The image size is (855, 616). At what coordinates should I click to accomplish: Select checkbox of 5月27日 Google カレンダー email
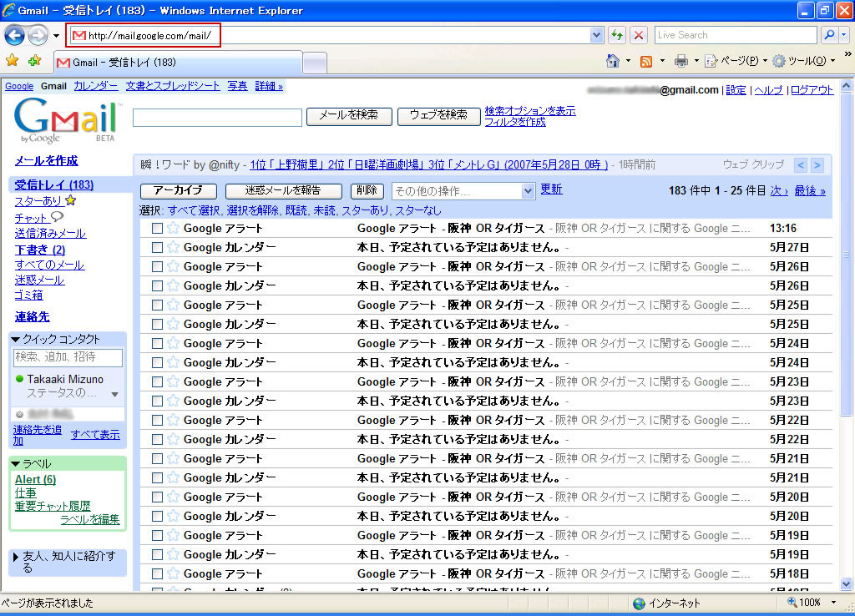point(157,247)
